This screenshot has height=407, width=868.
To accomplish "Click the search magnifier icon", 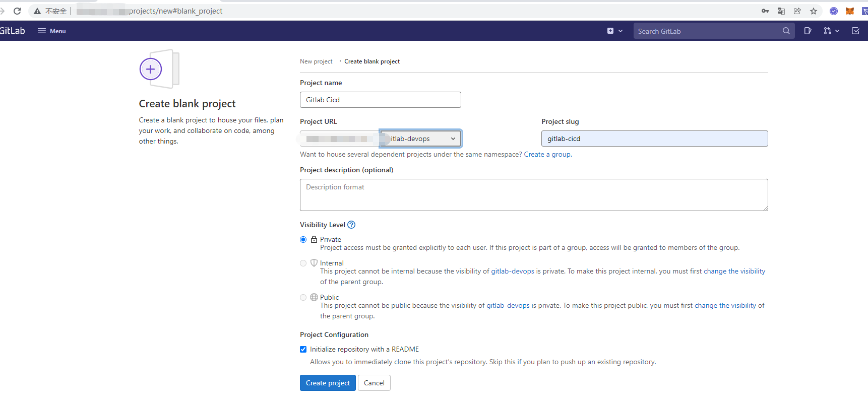I will coord(786,31).
